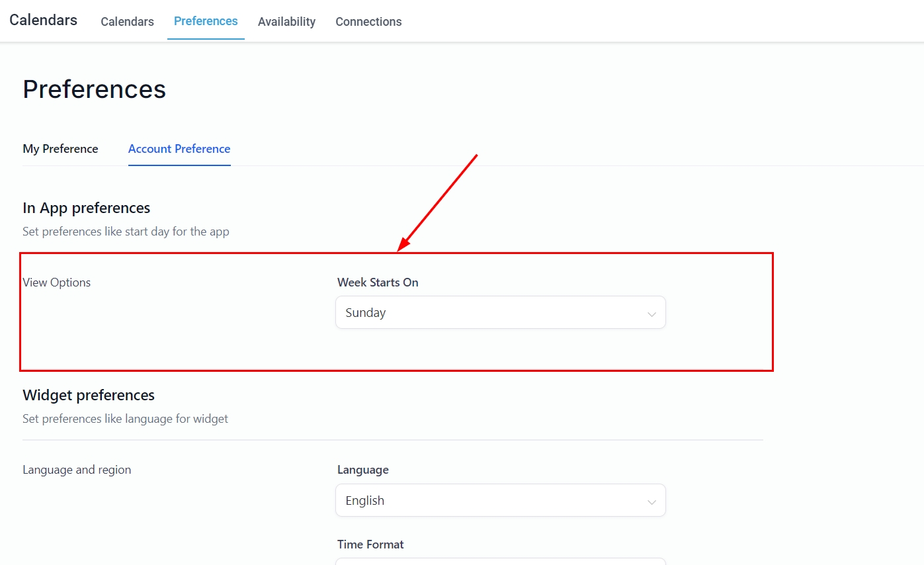924x565 pixels.
Task: Click the Language field label above English
Action: click(363, 470)
